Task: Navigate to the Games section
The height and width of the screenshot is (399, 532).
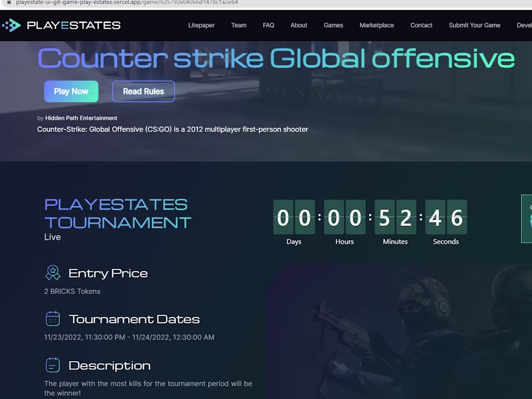Action: tap(333, 25)
